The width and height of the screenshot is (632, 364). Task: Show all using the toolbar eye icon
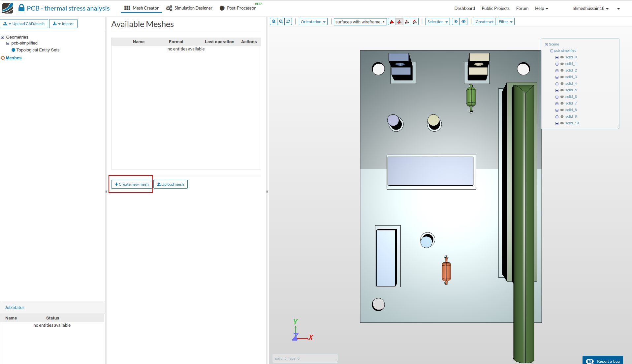pos(464,22)
